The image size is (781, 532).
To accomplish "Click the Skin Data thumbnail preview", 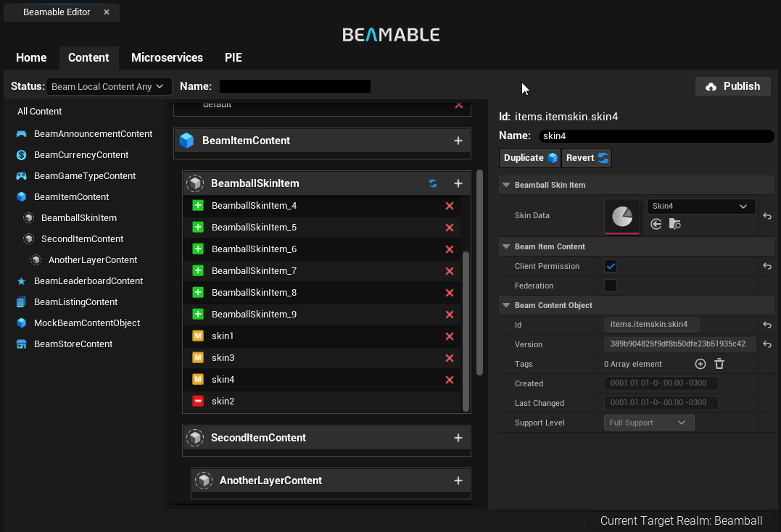I will 621,216.
